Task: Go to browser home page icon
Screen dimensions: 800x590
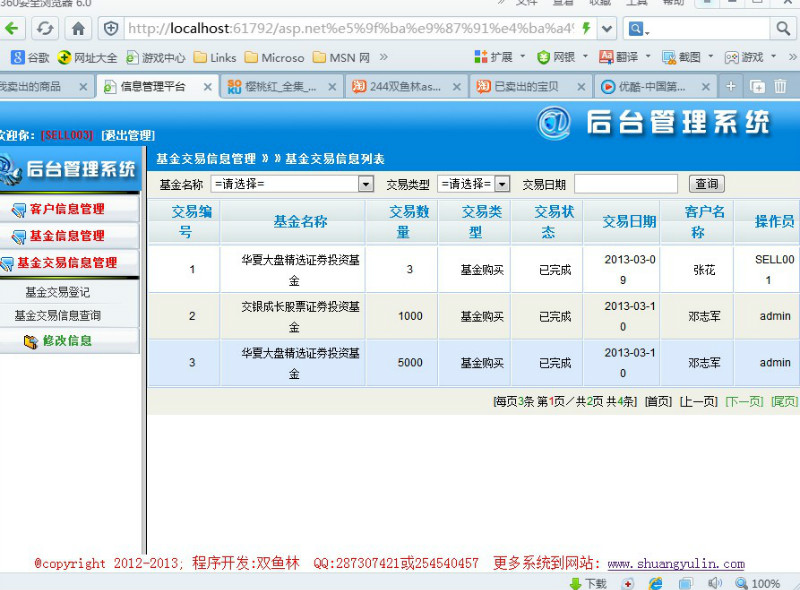Action: (78, 28)
